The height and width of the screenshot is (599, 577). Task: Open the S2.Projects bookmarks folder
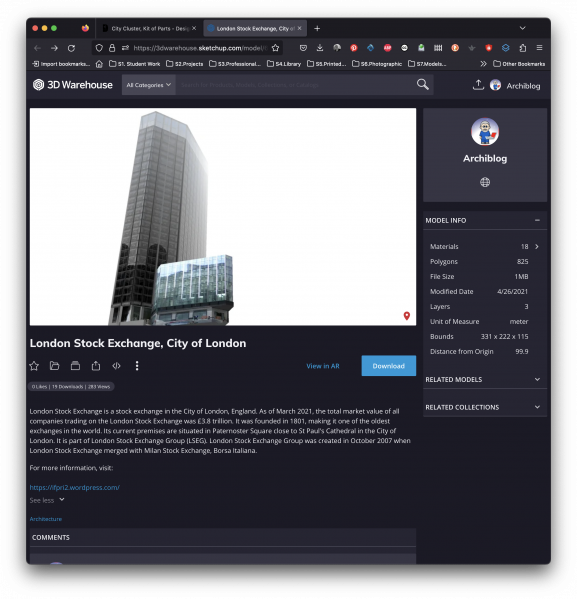pos(185,64)
